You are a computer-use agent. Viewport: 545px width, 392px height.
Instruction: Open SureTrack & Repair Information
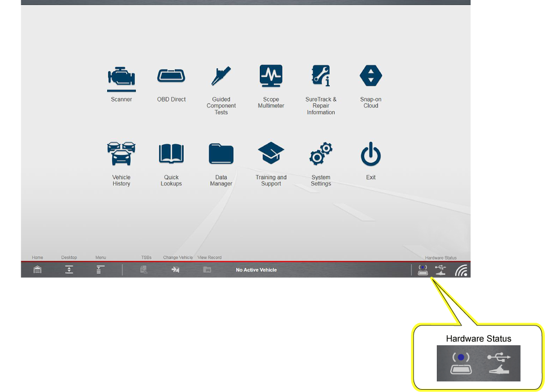coord(321,76)
